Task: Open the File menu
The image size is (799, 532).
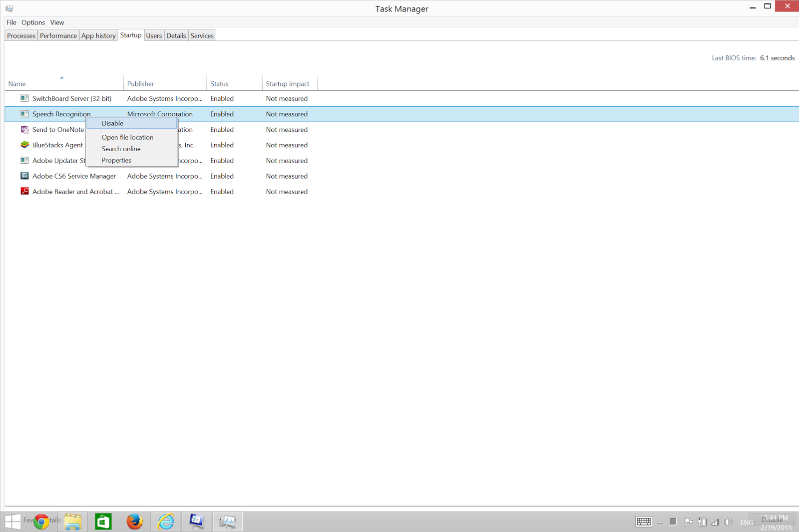Action: coord(11,22)
